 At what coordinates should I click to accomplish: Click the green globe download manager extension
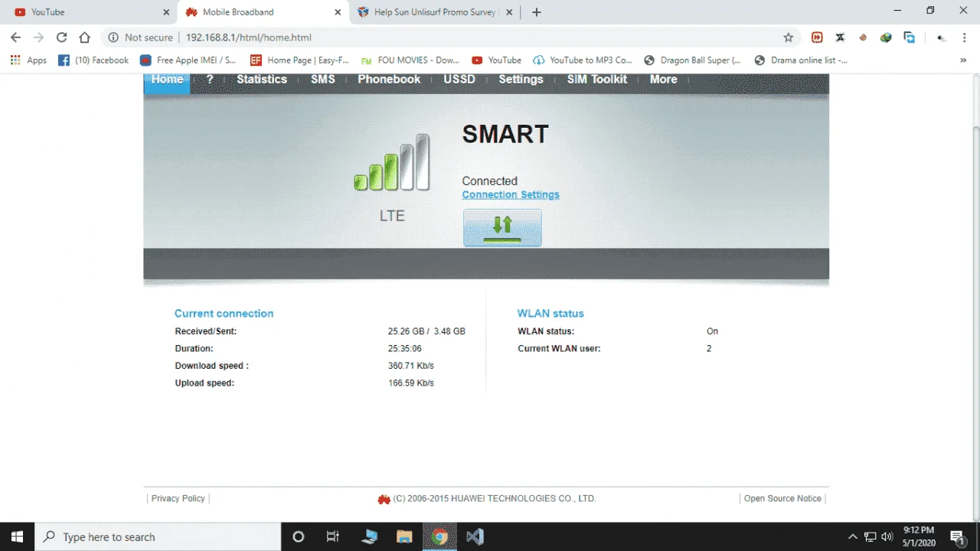tap(886, 37)
